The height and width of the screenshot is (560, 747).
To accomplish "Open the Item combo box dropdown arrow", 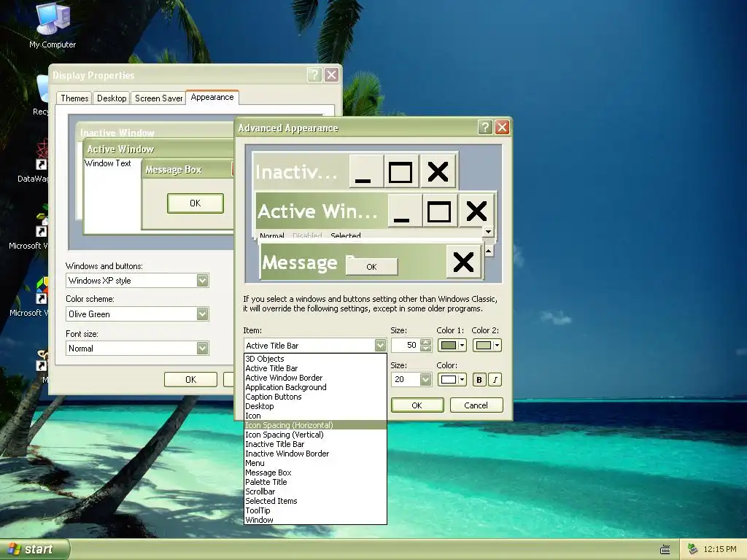I will 379,345.
